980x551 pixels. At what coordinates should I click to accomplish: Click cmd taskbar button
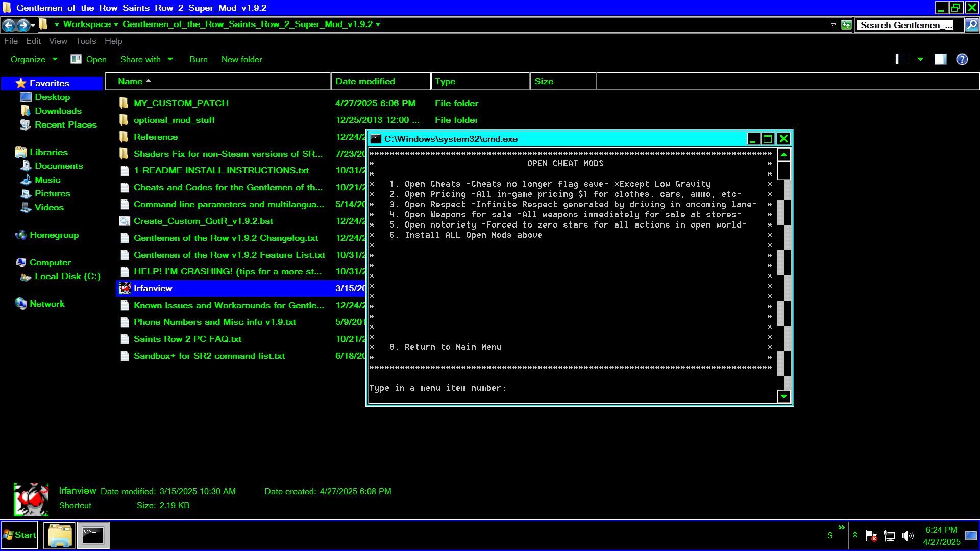pos(93,536)
